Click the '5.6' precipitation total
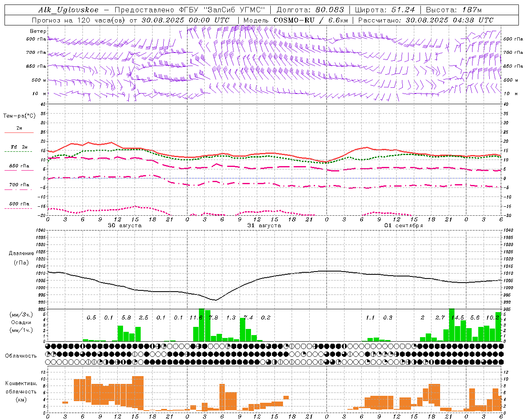Image resolution: width=525 pixels, height=420 pixels. 475,318
